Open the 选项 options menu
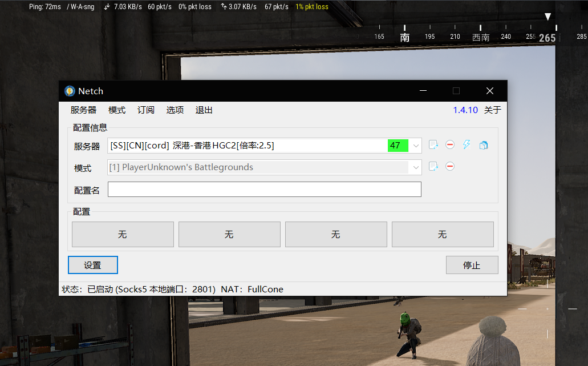This screenshot has height=366, width=588. pyautogui.click(x=175, y=110)
